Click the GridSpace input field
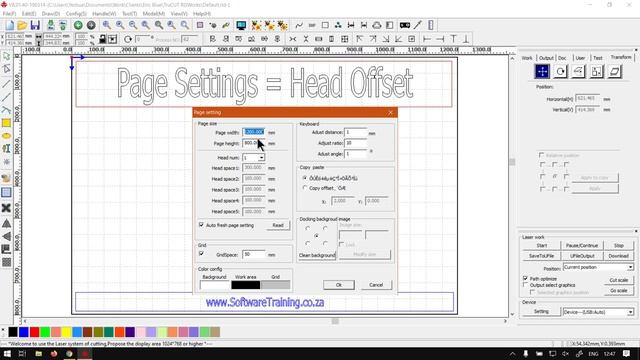 [x=253, y=254]
